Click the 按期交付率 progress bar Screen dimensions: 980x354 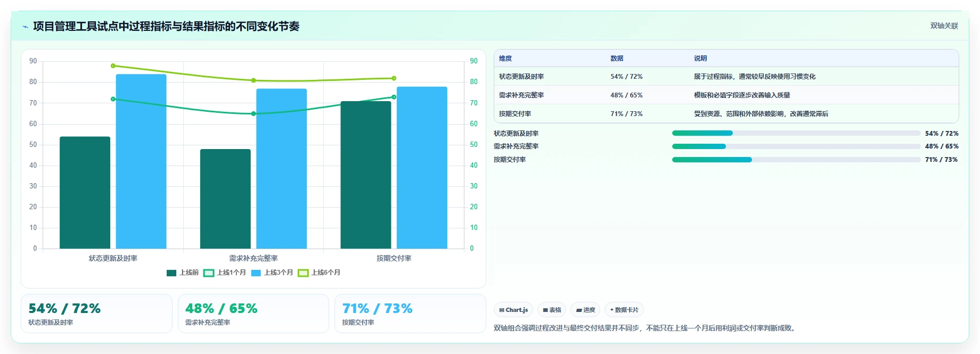pyautogui.click(x=796, y=160)
